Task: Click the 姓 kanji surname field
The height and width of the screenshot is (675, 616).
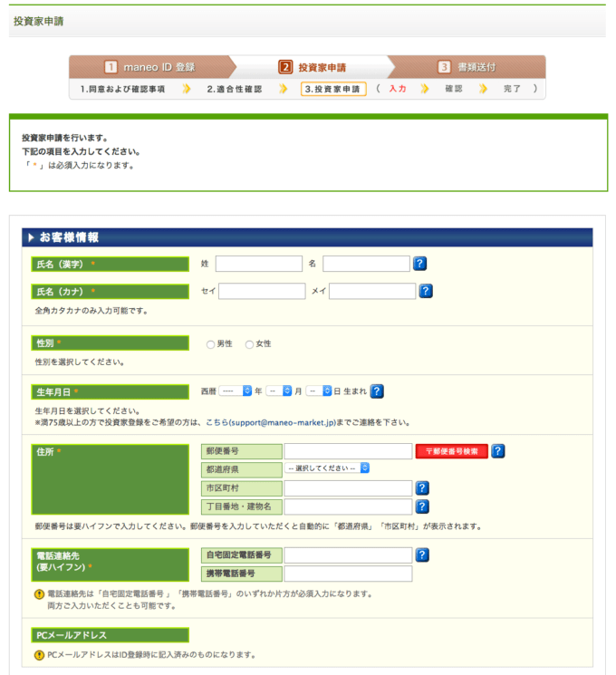Action: [x=259, y=264]
